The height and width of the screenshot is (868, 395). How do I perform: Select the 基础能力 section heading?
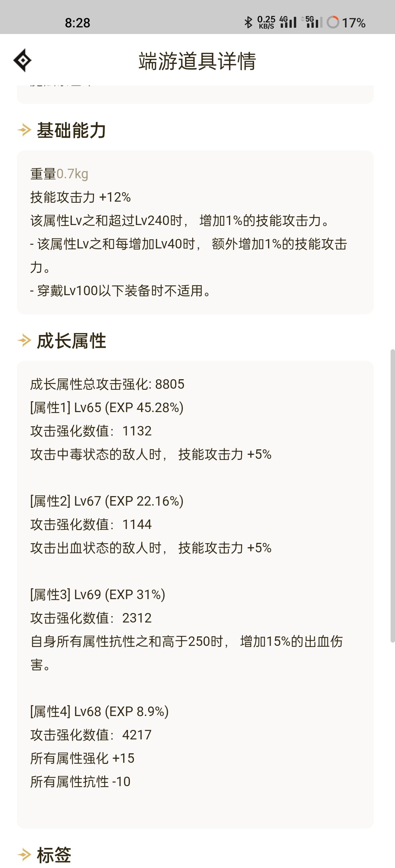[71, 130]
